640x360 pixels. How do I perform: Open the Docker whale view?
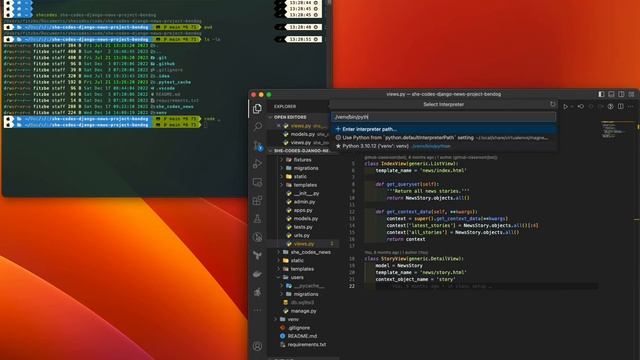tap(257, 274)
